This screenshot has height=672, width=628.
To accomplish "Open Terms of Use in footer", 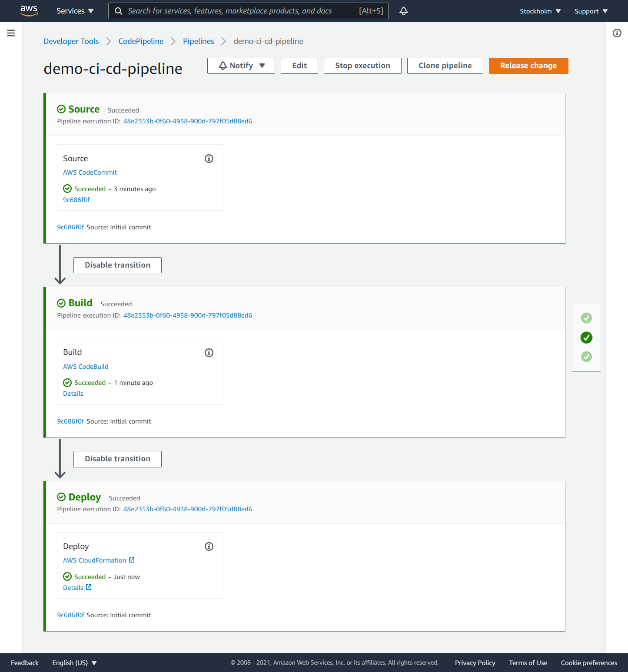I will click(x=528, y=663).
